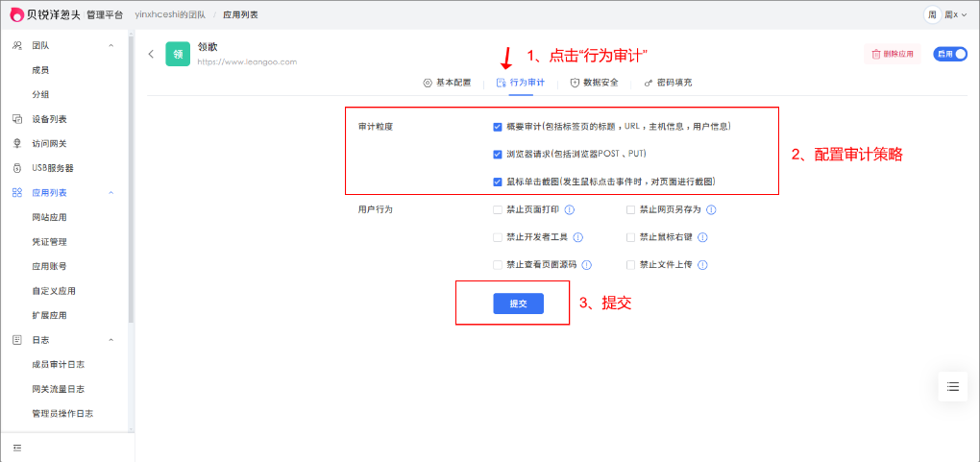Click info icon beside 禁止查看页面源码
Image resolution: width=980 pixels, height=462 pixels.
[587, 265]
